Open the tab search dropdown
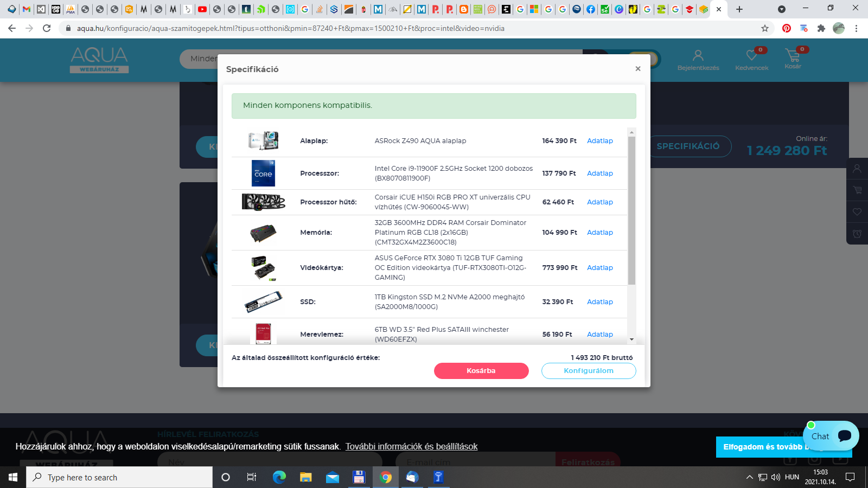The width and height of the screenshot is (868, 488). pos(782,9)
